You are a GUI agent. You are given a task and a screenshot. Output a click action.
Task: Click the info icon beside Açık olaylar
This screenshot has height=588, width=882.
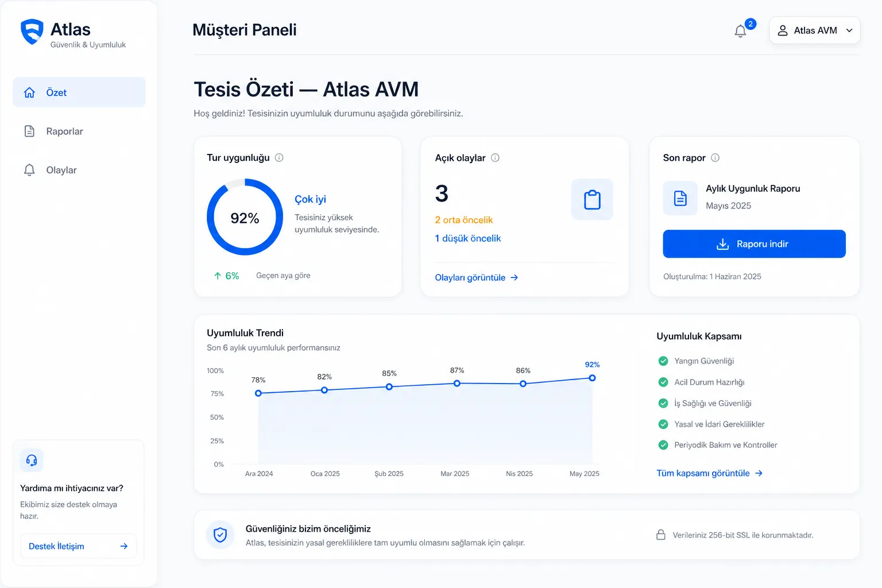pos(495,157)
